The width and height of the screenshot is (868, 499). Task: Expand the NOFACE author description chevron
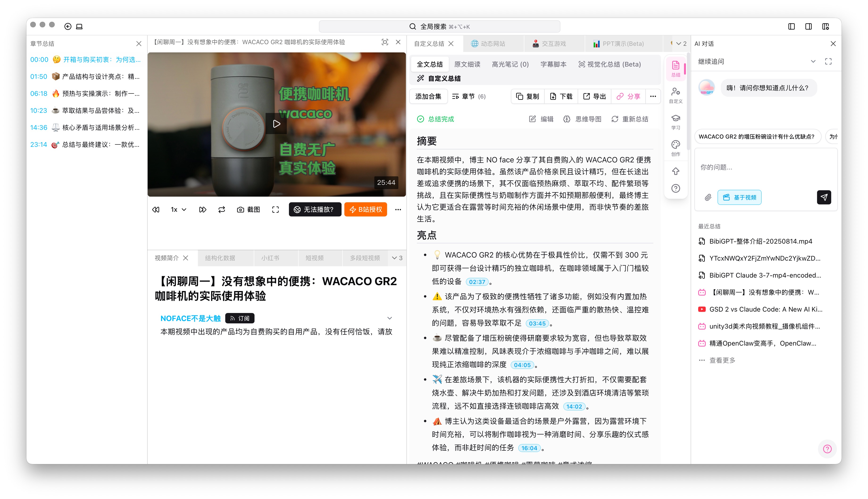[x=389, y=318]
